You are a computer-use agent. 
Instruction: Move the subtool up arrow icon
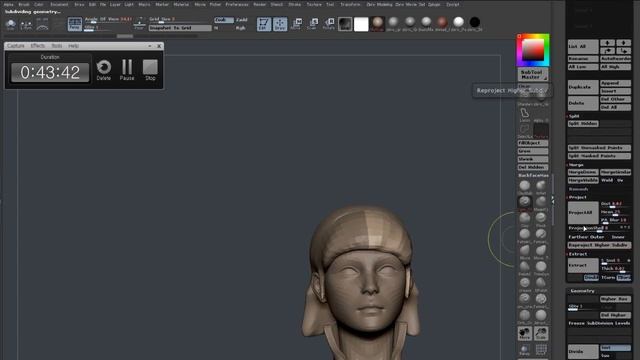[x=607, y=43]
